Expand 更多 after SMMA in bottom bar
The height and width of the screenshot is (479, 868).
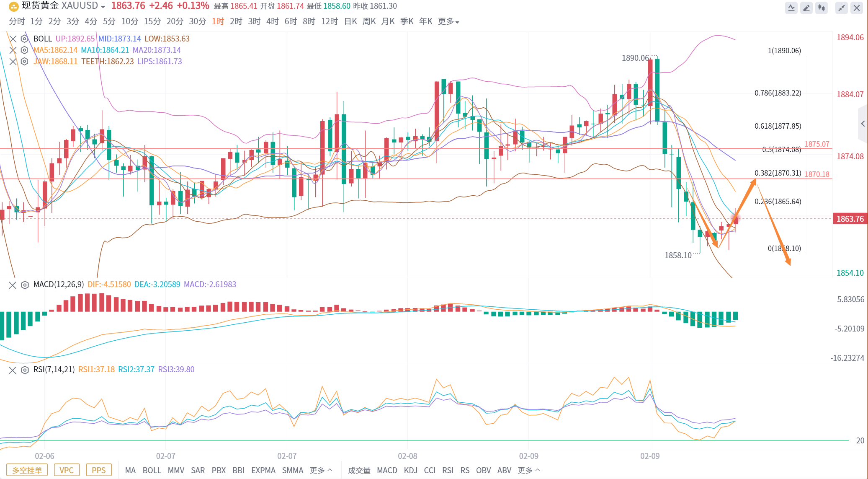pos(321,470)
